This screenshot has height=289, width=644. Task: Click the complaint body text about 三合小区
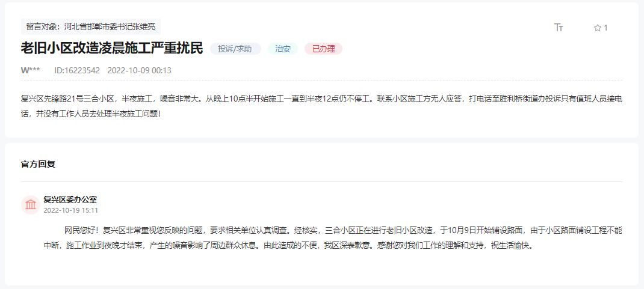(321, 106)
